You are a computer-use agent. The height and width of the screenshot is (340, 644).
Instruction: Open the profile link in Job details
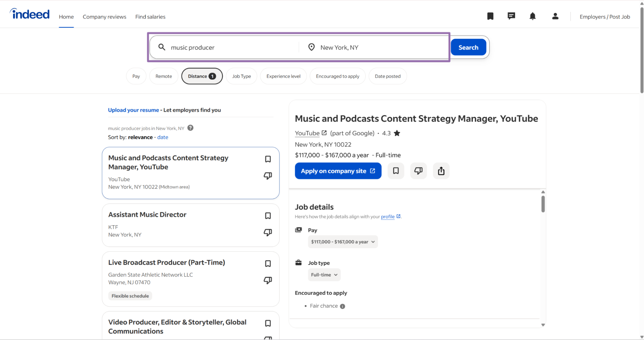point(388,217)
